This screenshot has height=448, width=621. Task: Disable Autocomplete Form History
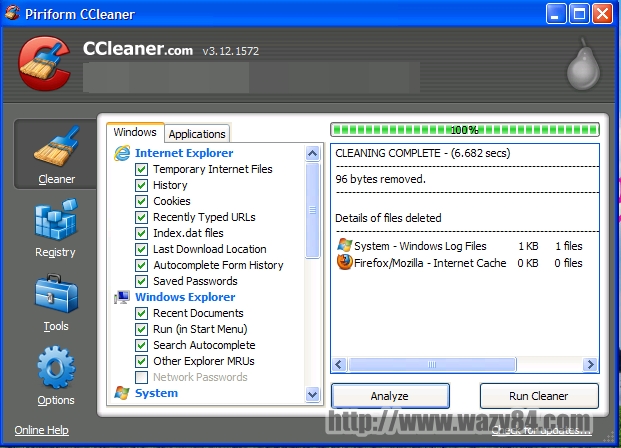(x=141, y=265)
